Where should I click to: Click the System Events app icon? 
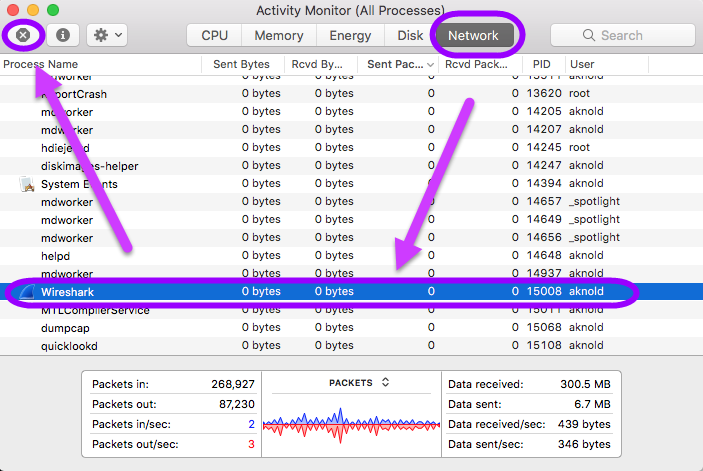[27, 184]
